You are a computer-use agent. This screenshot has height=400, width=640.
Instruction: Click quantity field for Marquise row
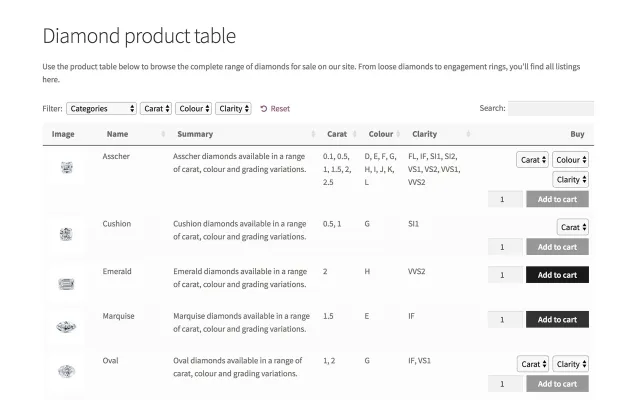tap(505, 320)
